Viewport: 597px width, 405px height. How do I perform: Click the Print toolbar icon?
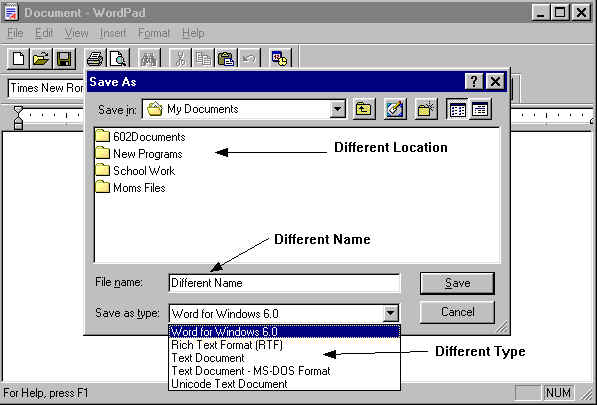(95, 59)
